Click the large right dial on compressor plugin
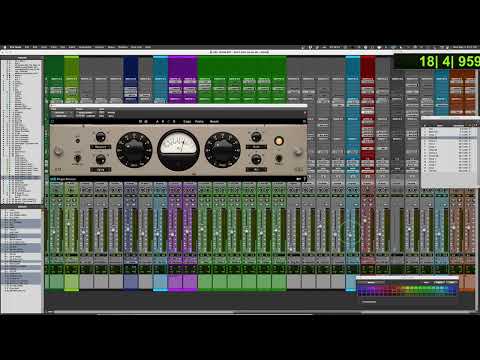Viewport: 480px width, 360px height. click(222, 149)
